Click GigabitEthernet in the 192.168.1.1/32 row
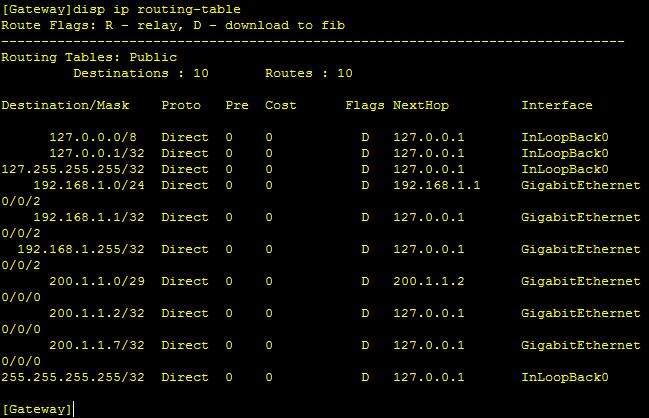 coord(581,217)
